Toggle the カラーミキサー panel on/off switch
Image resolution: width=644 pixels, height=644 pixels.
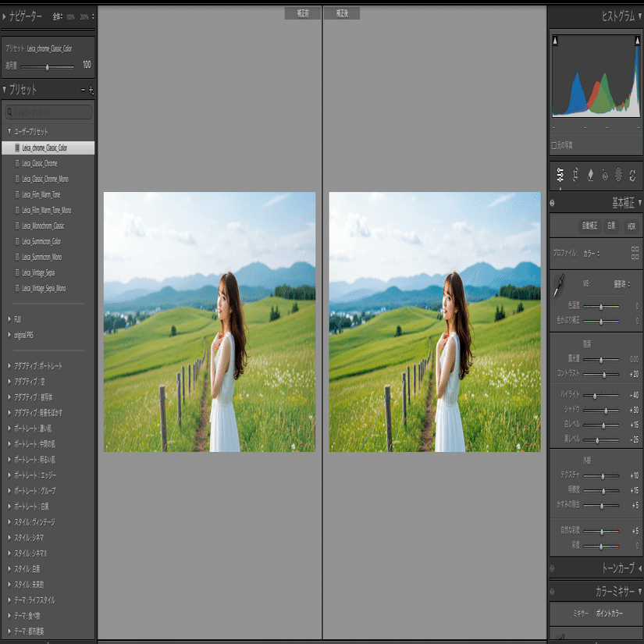553,592
